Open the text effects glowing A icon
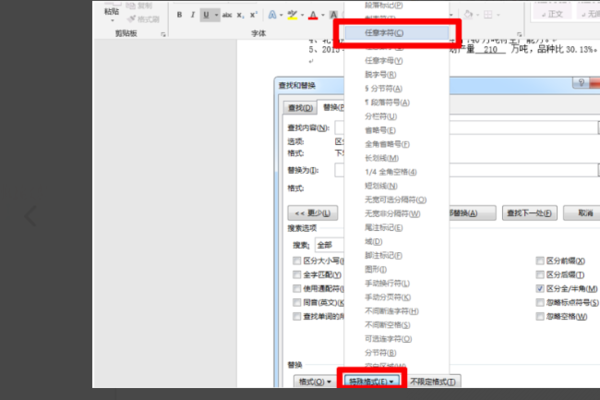Screen dimensions: 600x400 point(272,15)
